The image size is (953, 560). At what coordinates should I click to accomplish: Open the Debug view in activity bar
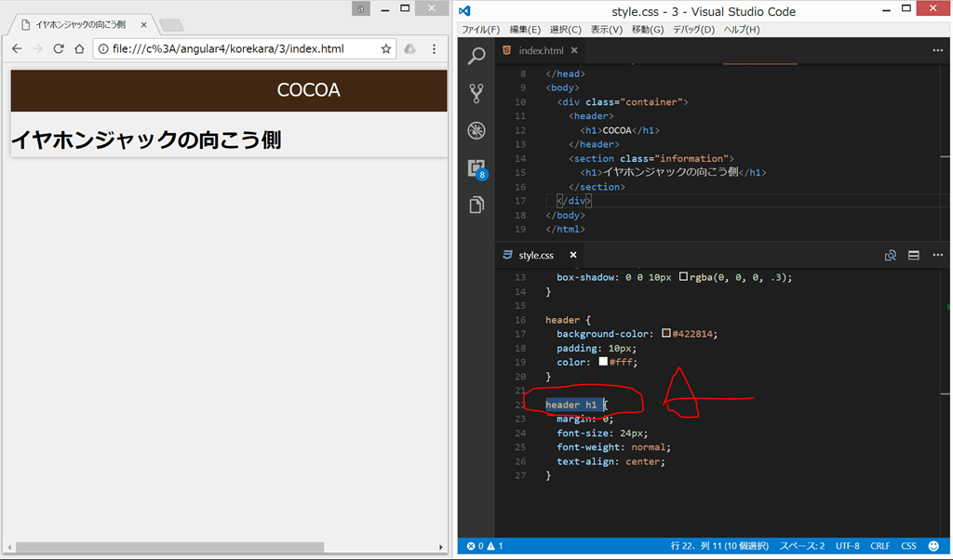click(476, 130)
